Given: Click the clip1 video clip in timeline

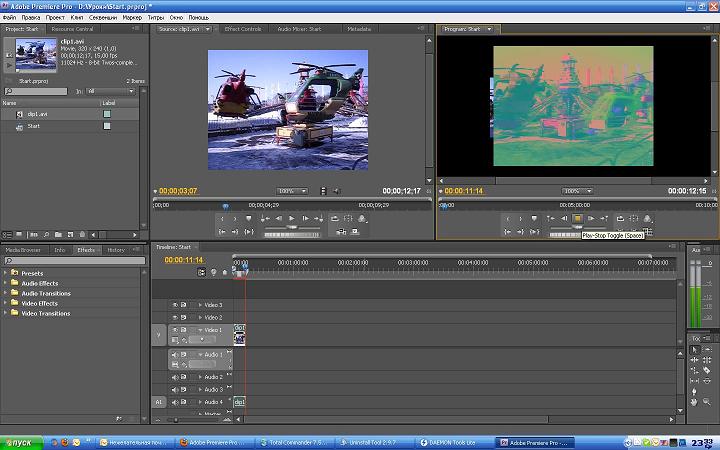Looking at the screenshot, I should click(240, 334).
